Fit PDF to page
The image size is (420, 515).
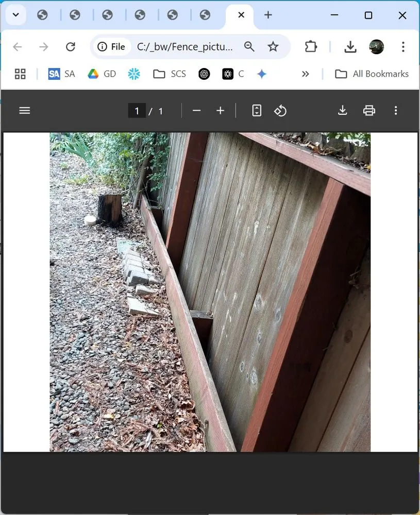257,111
